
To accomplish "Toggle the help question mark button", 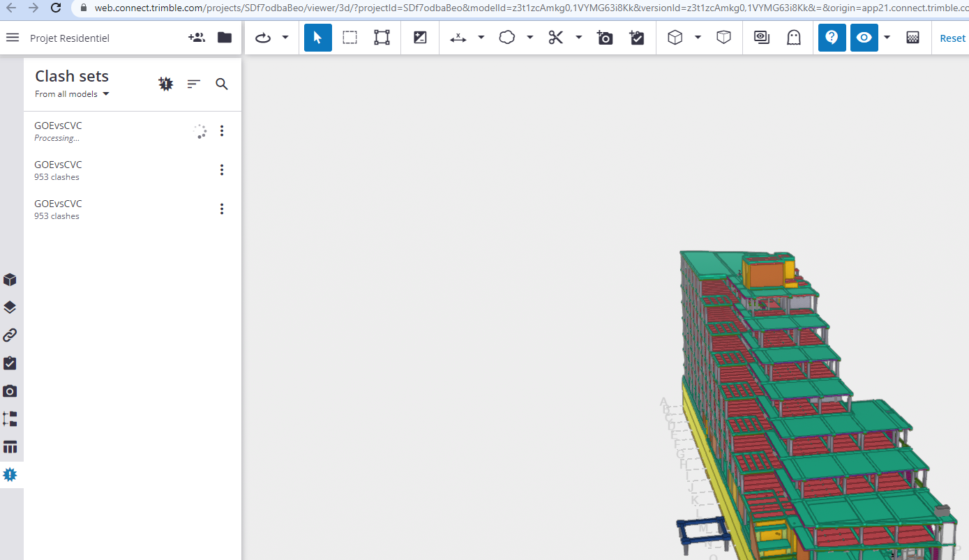I will coord(832,38).
